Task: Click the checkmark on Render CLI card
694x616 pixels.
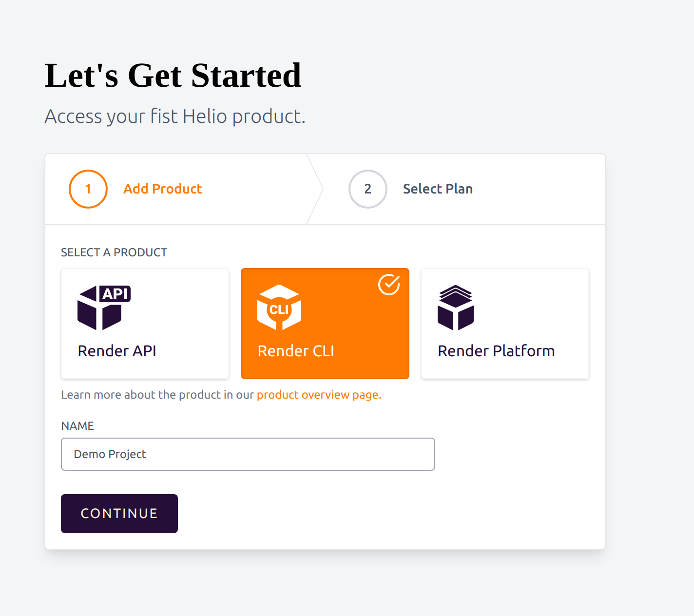Action: tap(389, 285)
